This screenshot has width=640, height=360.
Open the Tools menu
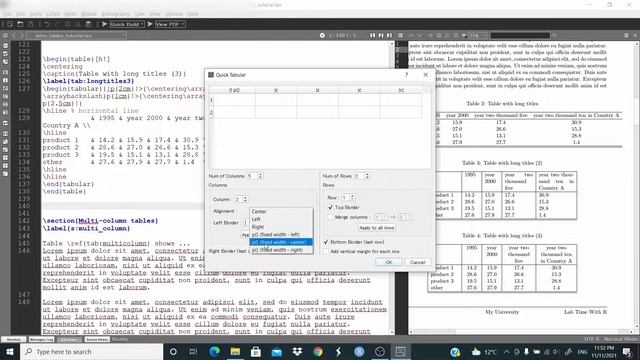pyautogui.click(x=36, y=14)
